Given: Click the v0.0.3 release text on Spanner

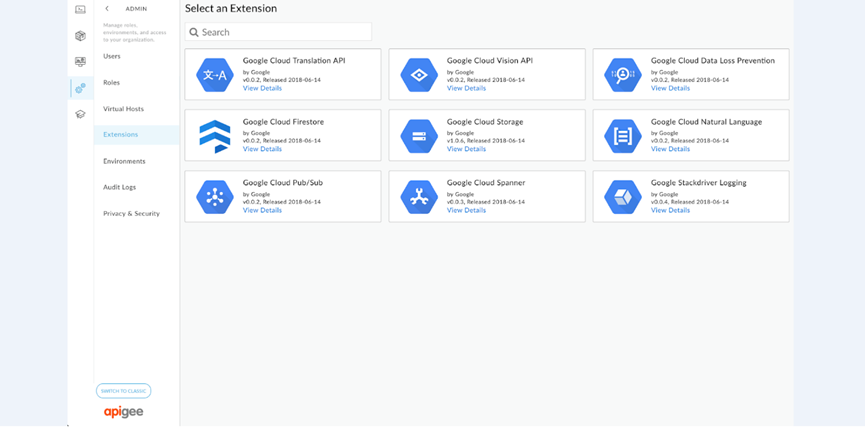Looking at the screenshot, I should pos(485,202).
